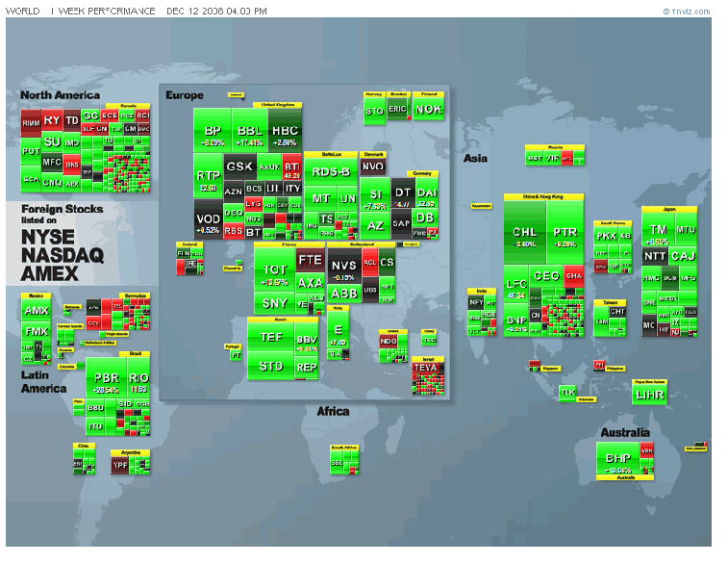
Task: Click the ITU stock tile
Action: [95, 426]
